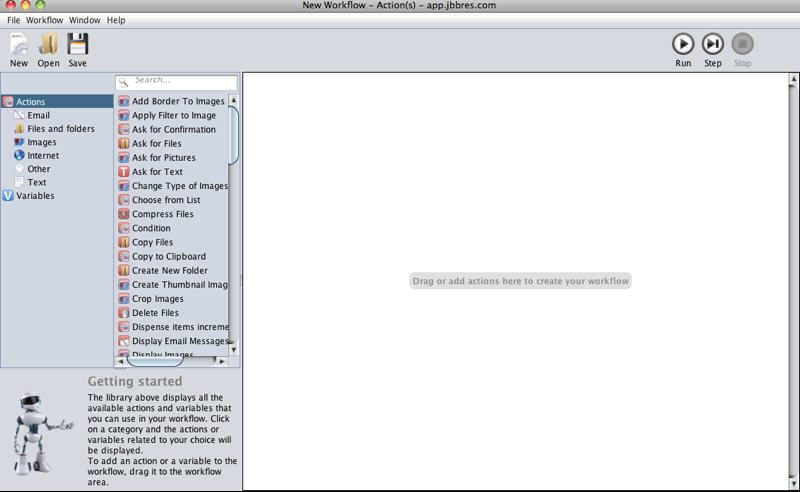Viewport: 800px width, 492px height.
Task: Click the action list scroll-left arrow
Action: click(x=121, y=361)
